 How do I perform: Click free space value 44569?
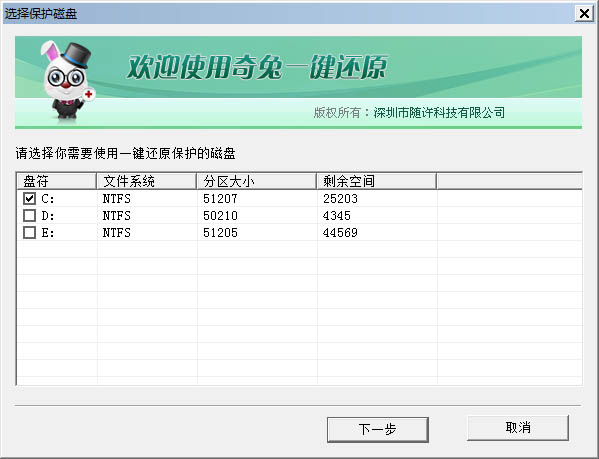click(x=340, y=233)
